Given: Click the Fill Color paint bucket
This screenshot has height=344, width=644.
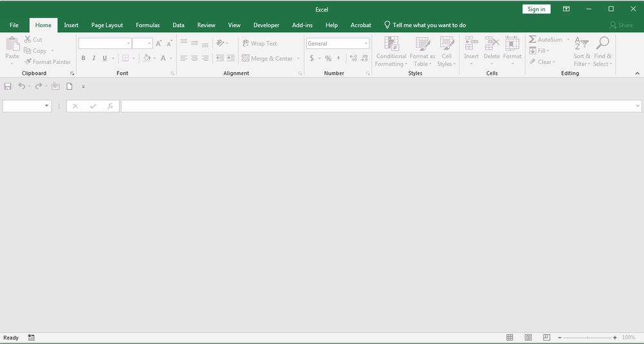Looking at the screenshot, I should coord(146,58).
